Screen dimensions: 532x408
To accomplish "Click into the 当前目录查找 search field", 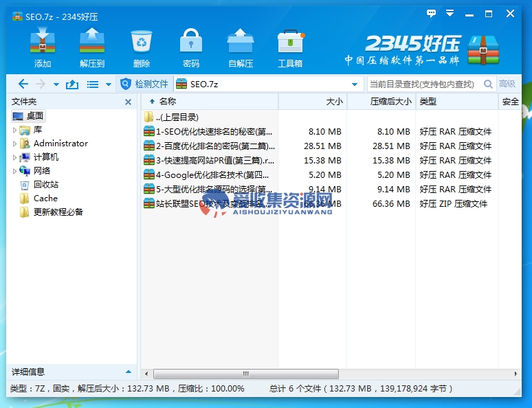I will (x=424, y=84).
